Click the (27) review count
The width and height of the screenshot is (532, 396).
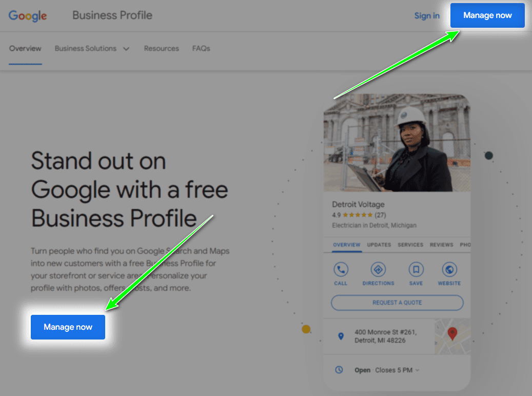point(380,215)
